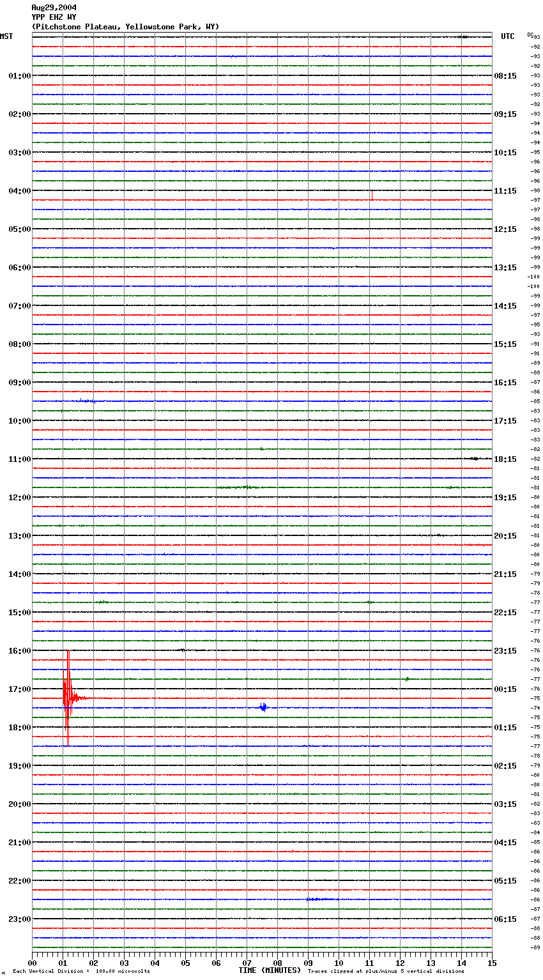
Task: Click the 12:15 UTC time label
Action: tap(505, 229)
